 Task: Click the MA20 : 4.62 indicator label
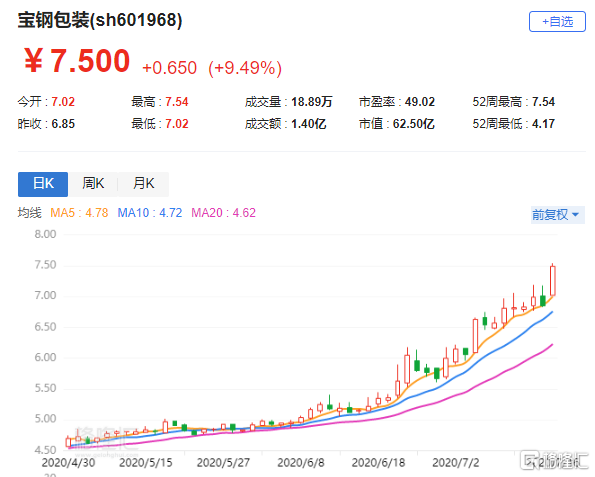coord(223,213)
